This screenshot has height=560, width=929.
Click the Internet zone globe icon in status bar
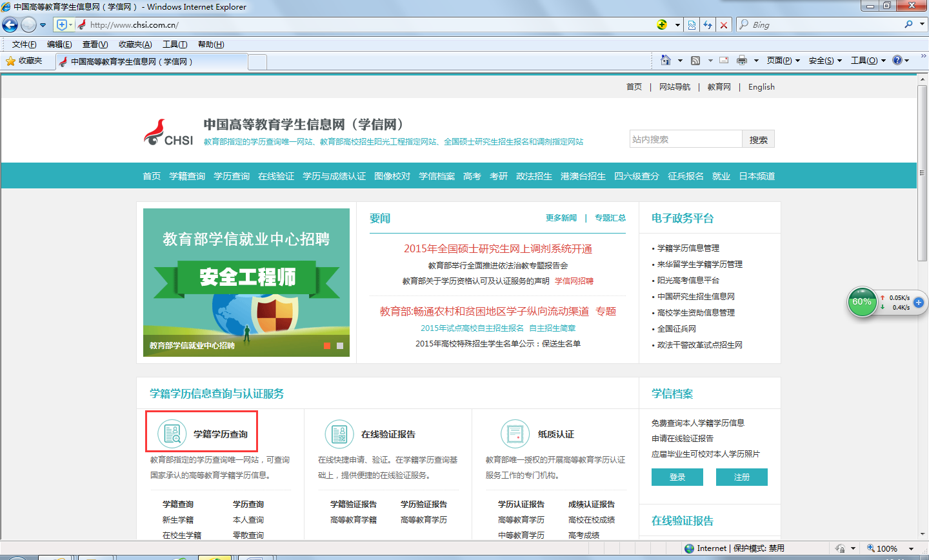coord(690,548)
